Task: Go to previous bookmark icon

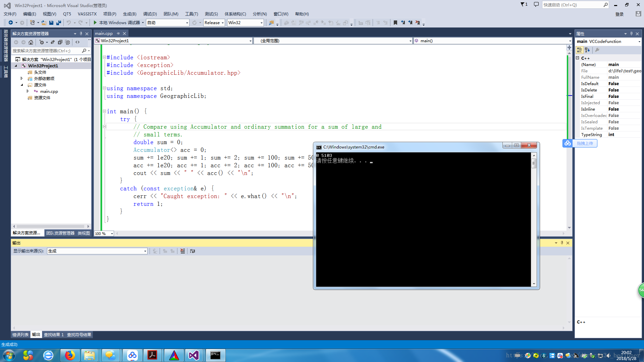Action: click(403, 22)
